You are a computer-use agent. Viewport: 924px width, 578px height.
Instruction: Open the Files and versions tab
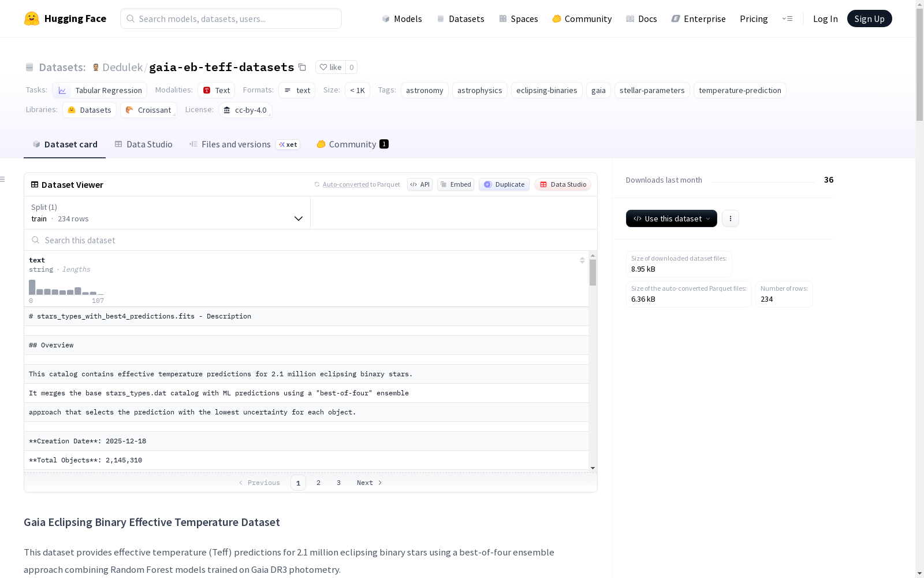click(244, 144)
